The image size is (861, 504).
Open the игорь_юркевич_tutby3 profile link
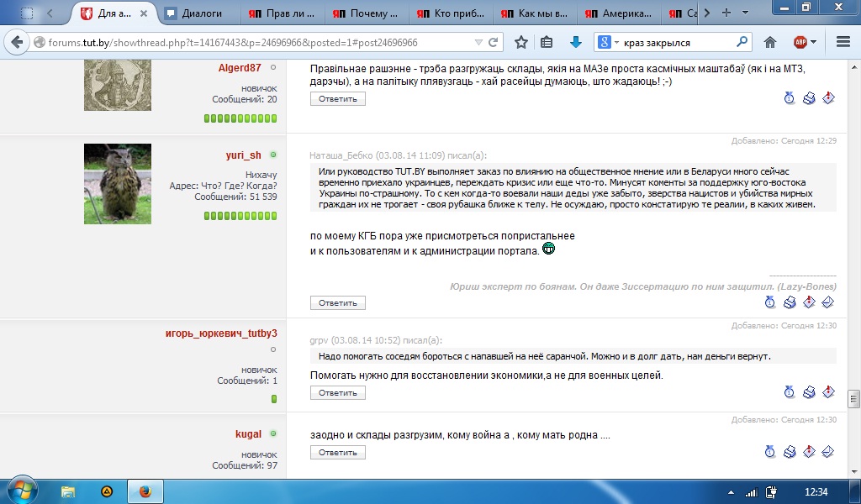click(221, 333)
